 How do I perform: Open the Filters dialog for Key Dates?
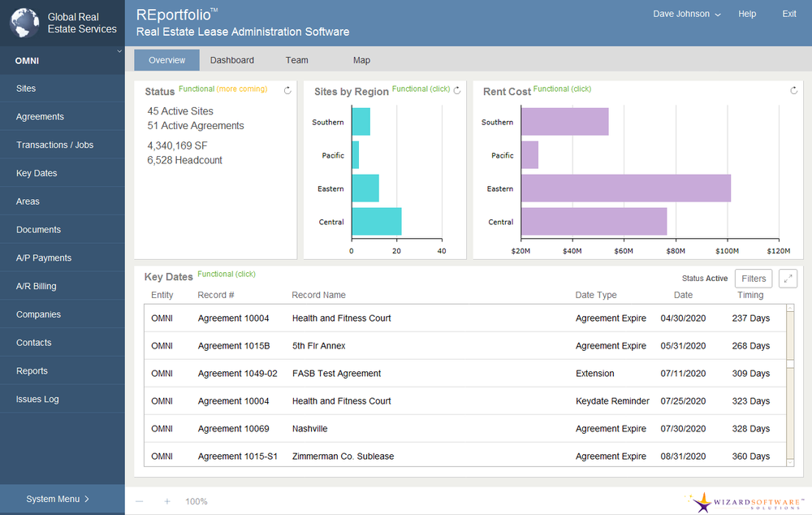(x=753, y=278)
